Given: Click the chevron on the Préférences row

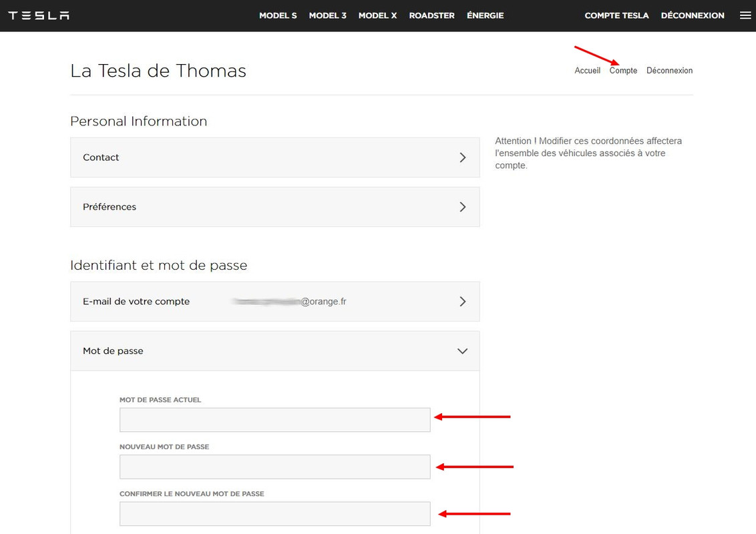Looking at the screenshot, I should [x=462, y=207].
